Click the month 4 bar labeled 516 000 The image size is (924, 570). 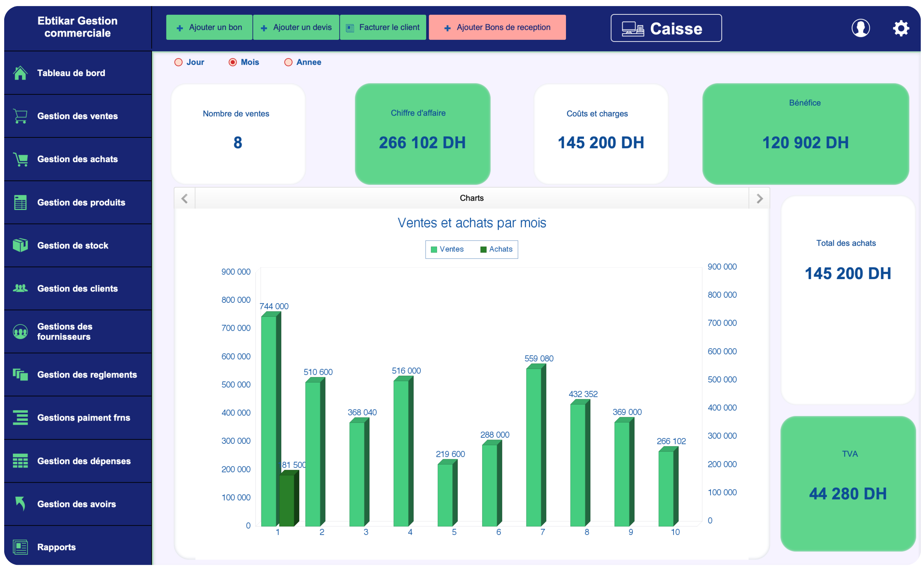[x=403, y=451]
